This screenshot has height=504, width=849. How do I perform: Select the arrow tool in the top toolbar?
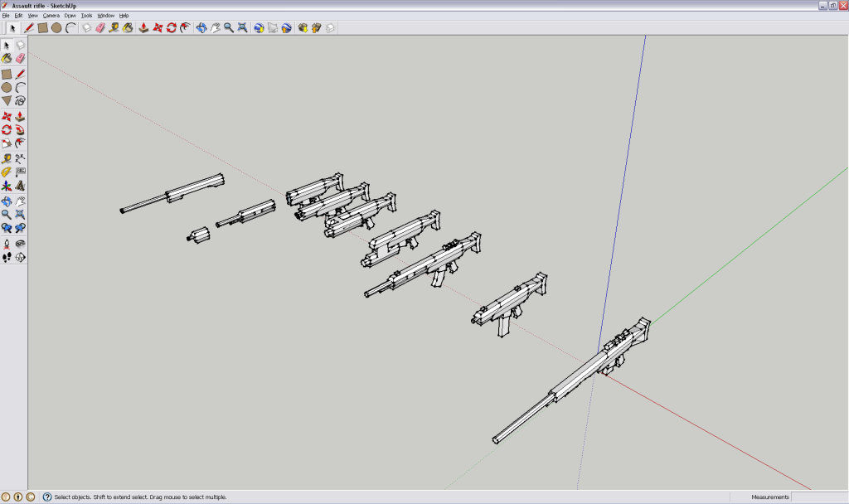point(12,27)
